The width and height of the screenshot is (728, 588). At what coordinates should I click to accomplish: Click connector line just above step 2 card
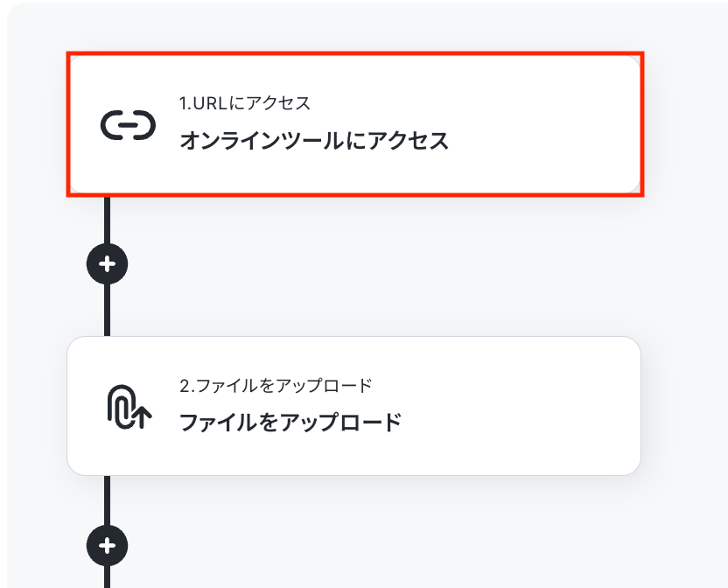click(x=108, y=311)
